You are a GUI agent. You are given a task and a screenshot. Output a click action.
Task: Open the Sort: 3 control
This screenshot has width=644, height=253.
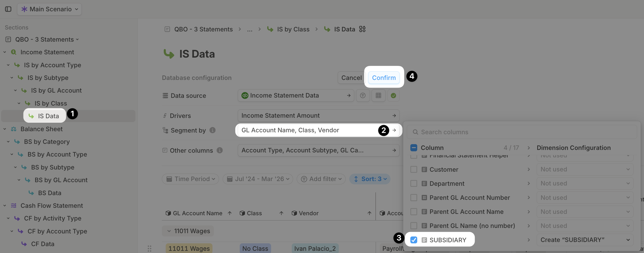pos(370,179)
